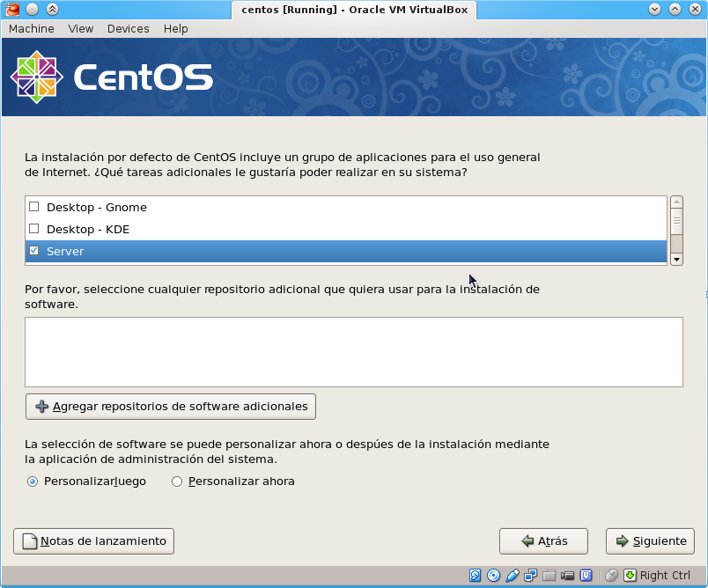Open the shared folders status icon
This screenshot has width=708, height=588.
(549, 576)
